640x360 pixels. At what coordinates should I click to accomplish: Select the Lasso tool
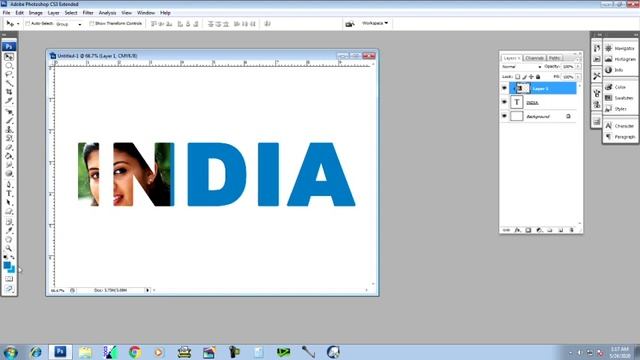click(x=9, y=74)
